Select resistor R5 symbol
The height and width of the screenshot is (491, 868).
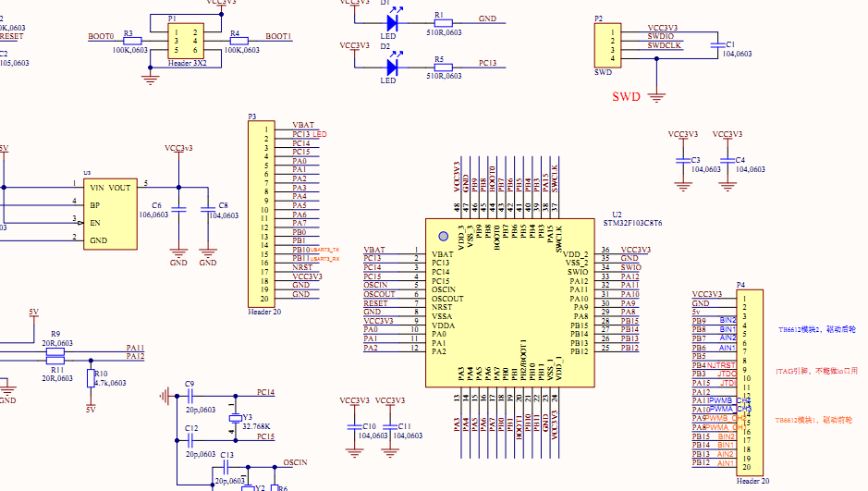(443, 68)
